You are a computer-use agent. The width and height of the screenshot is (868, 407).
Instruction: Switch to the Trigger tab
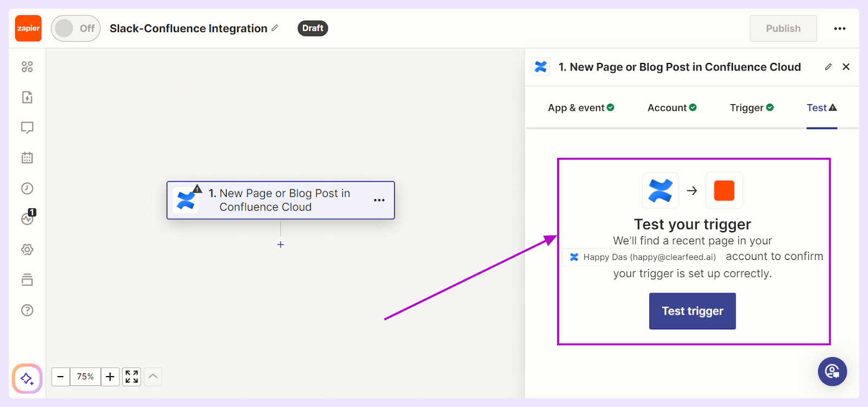[x=752, y=107]
